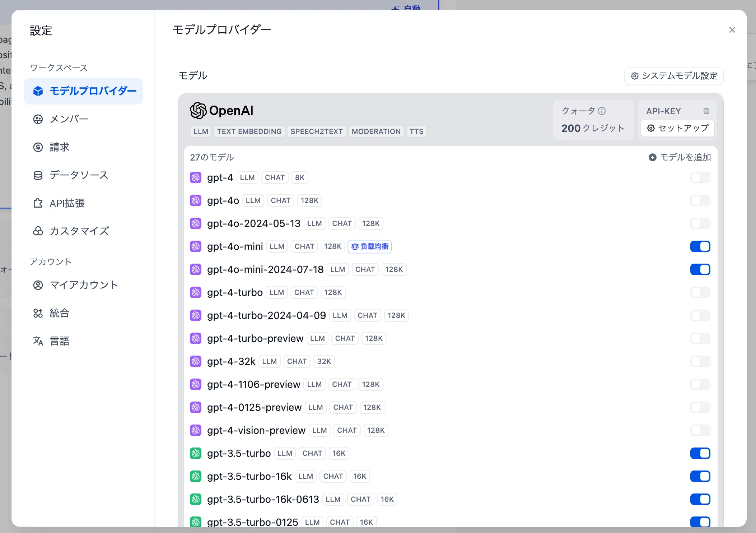
Task: Open the 言語 language settings
Action: [60, 341]
